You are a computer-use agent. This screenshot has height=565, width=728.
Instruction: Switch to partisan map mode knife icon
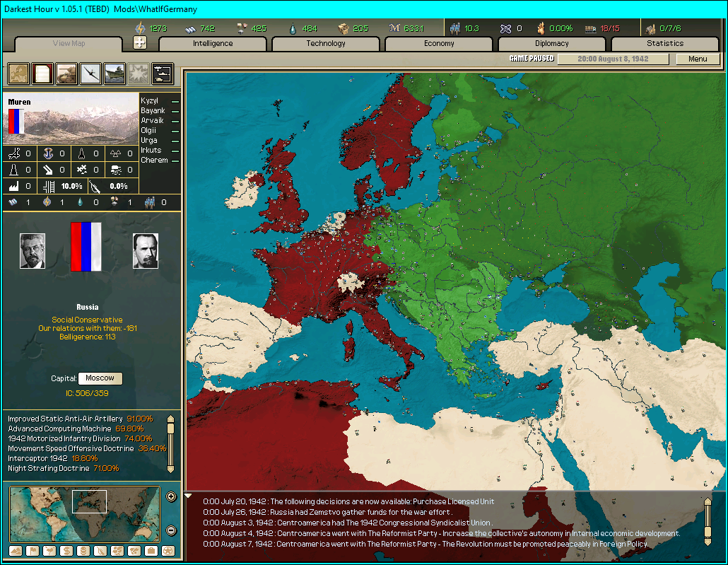100,551
